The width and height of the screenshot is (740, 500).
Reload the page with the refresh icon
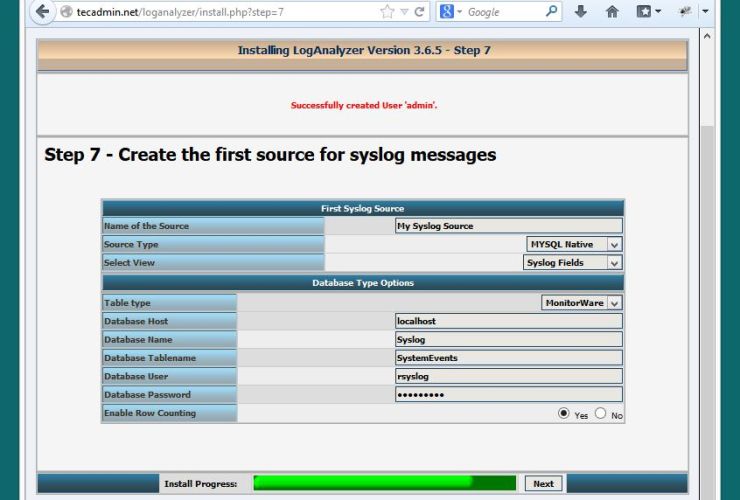coord(420,12)
